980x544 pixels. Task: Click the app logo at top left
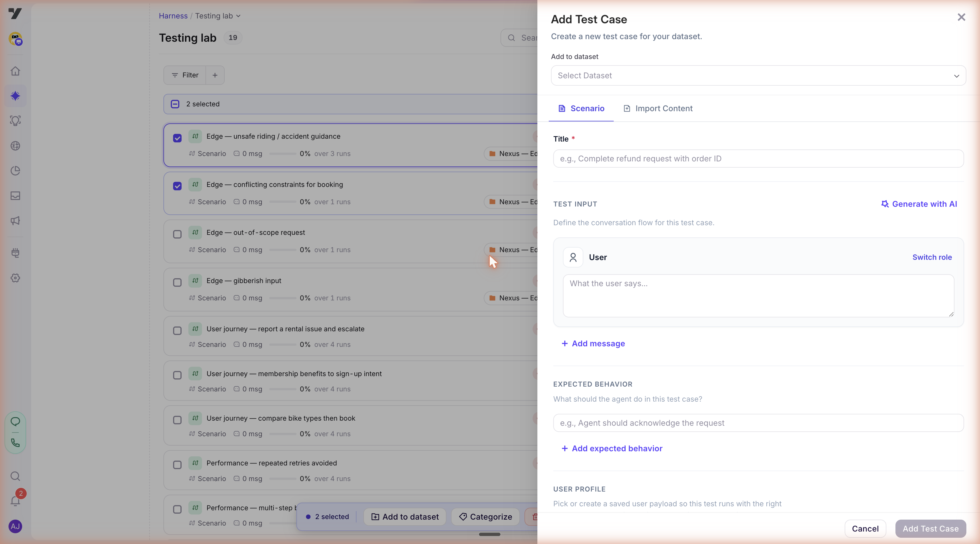(x=15, y=14)
